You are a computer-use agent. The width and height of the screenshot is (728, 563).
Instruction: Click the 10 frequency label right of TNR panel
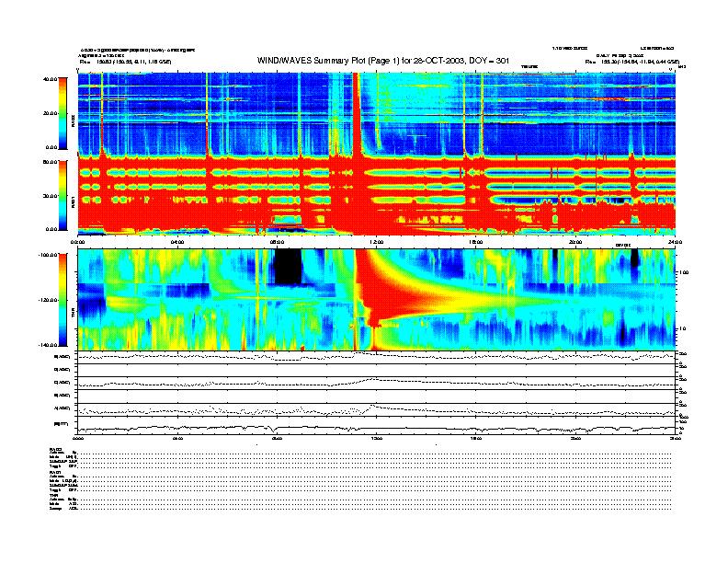(682, 328)
